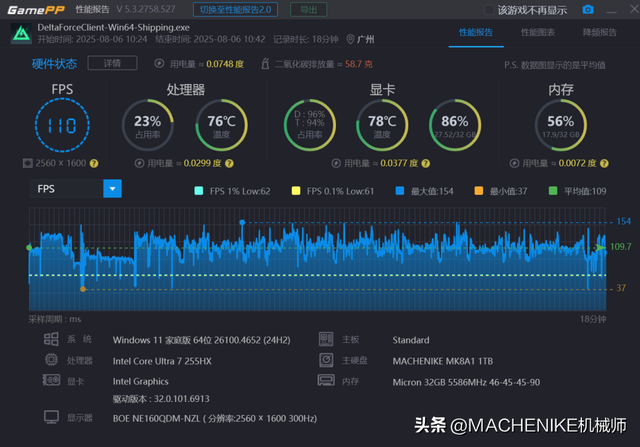Click the 最小值 orange legend swatch
Viewport: 640px width, 447px height.
click(479, 191)
